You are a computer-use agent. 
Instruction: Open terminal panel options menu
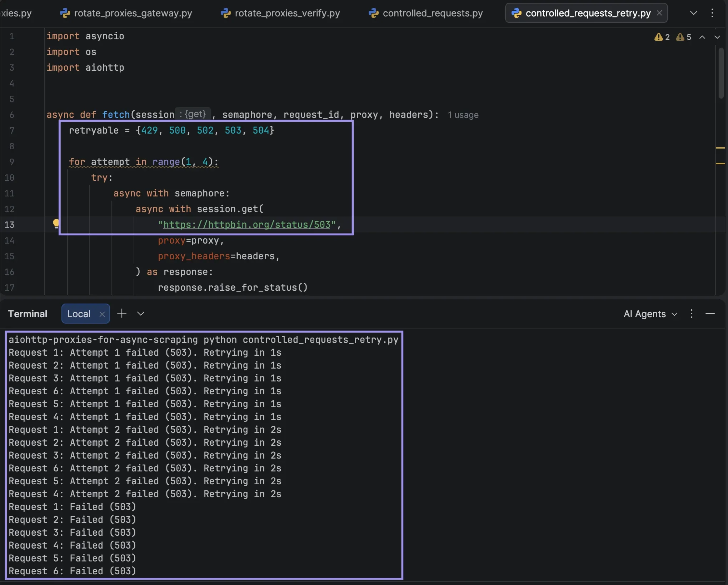692,314
